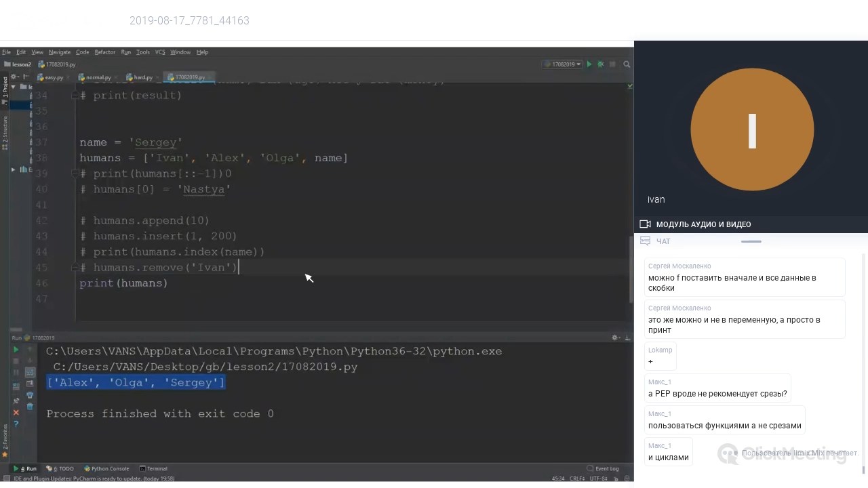Image resolution: width=868 pixels, height=488 pixels.
Task: Rerun the script from the Run panel
Action: [x=16, y=350]
